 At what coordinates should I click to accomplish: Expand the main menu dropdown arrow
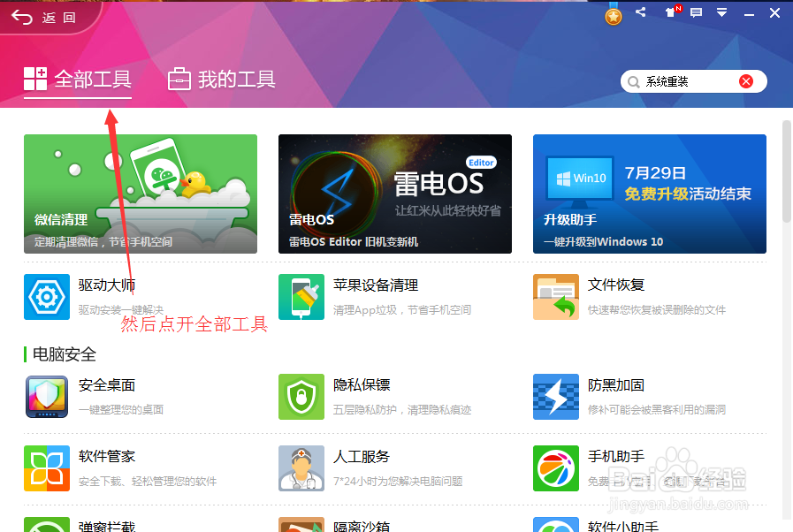(x=721, y=12)
